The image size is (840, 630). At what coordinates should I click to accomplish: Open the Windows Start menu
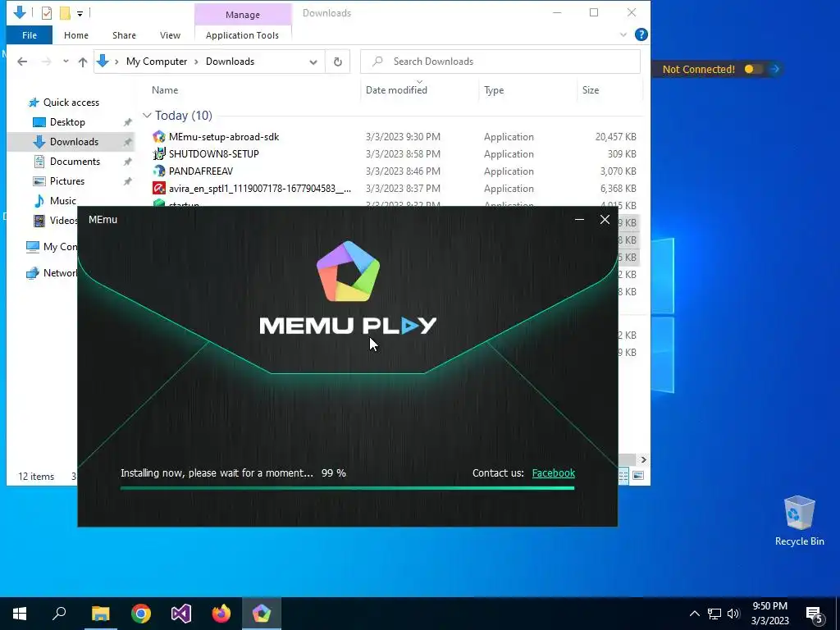[x=20, y=614]
